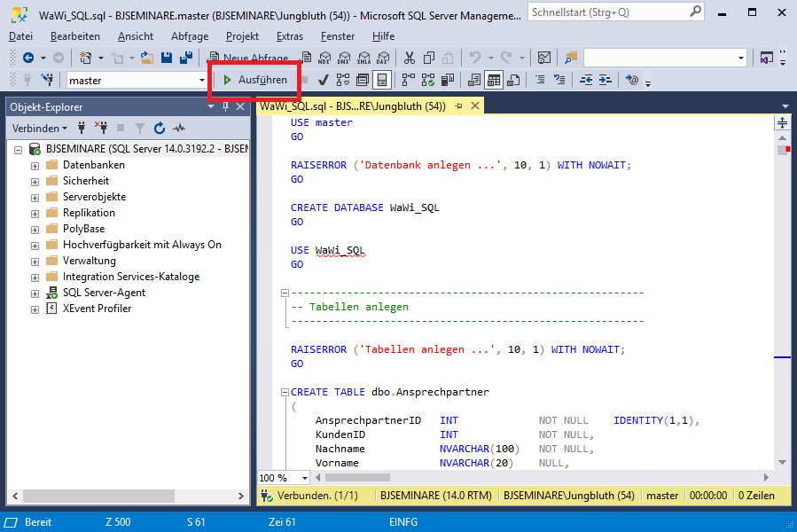Open the Verbinden dropdown
Screen dimensions: 797x532
40,128
